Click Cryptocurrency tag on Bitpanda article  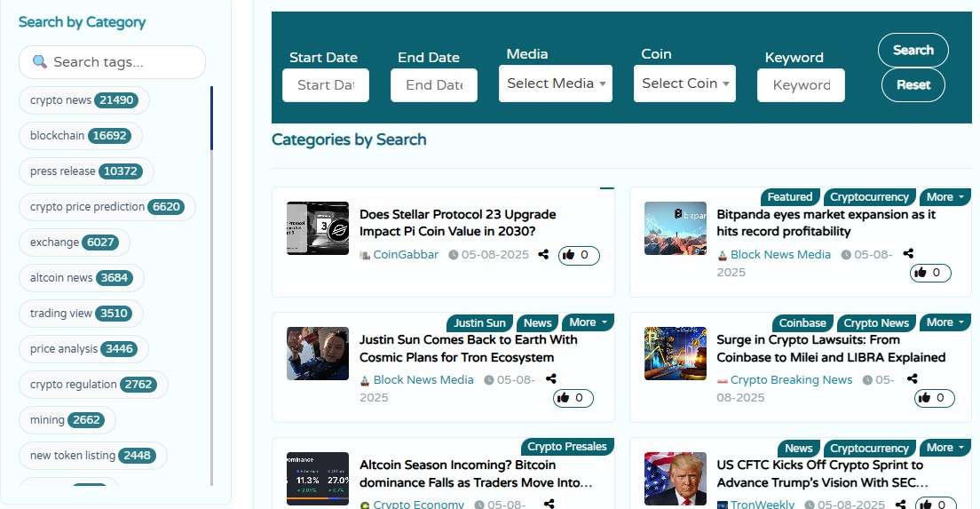point(869,197)
